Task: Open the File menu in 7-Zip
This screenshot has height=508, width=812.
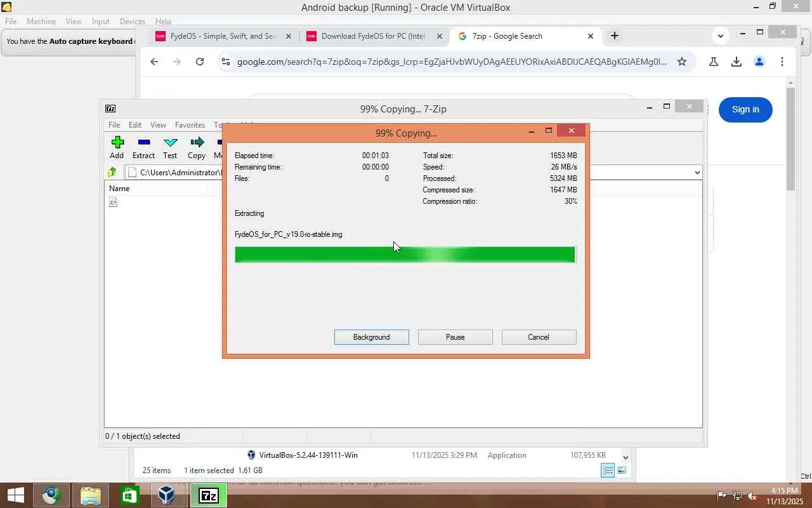Action: [x=114, y=125]
